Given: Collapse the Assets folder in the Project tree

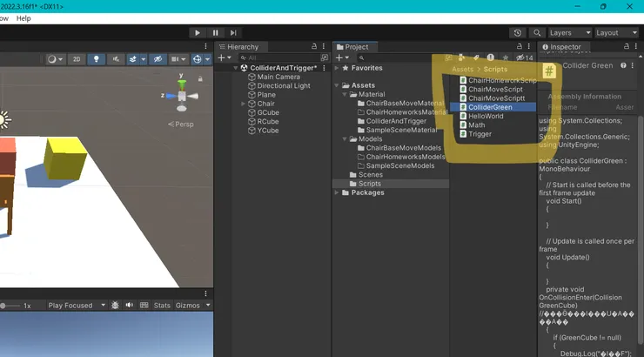Looking at the screenshot, I should (x=337, y=85).
